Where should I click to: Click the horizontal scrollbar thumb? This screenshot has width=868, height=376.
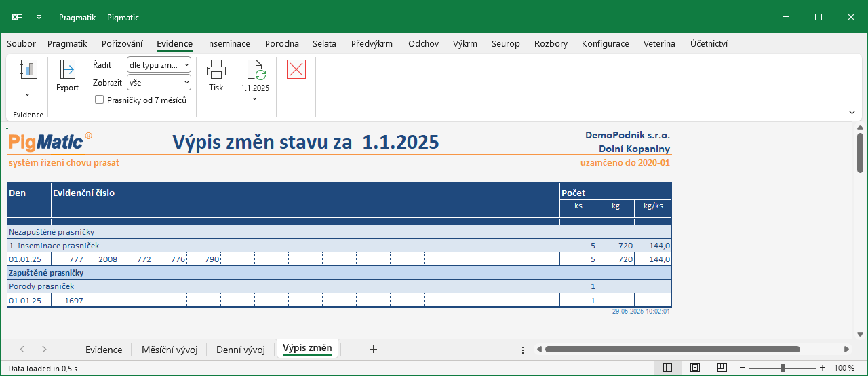pos(672,350)
